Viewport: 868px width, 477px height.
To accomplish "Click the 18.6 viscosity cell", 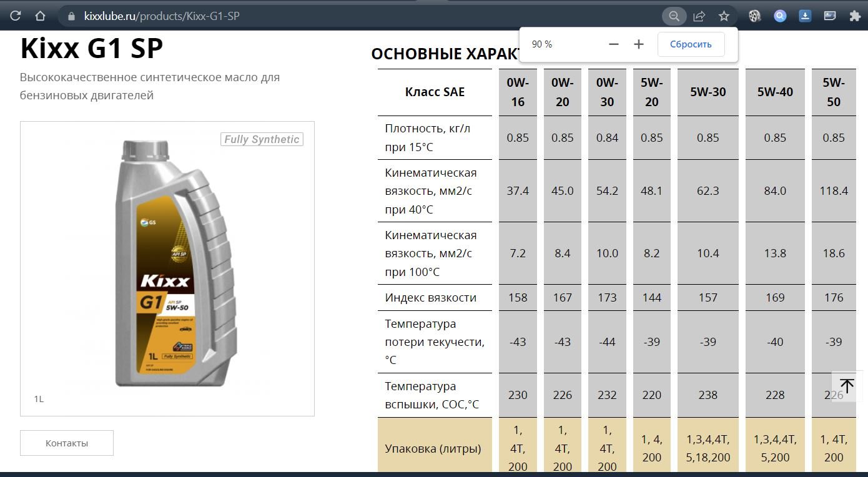I will click(x=834, y=253).
